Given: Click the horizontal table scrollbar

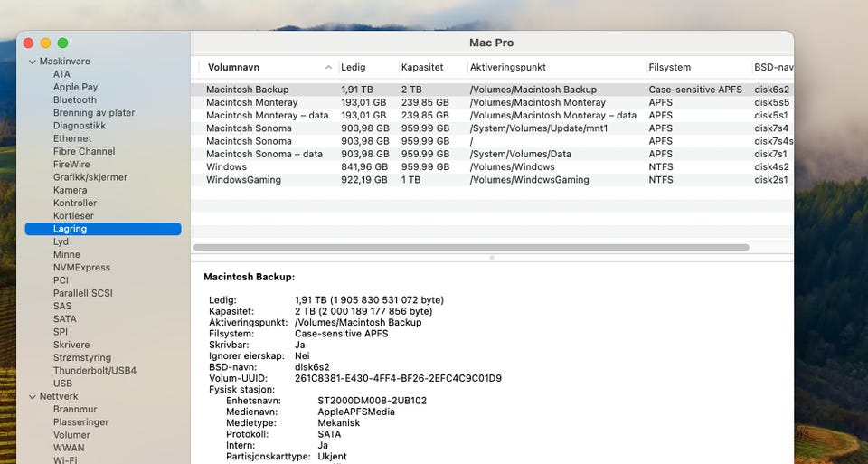Looking at the screenshot, I should coord(471,248).
